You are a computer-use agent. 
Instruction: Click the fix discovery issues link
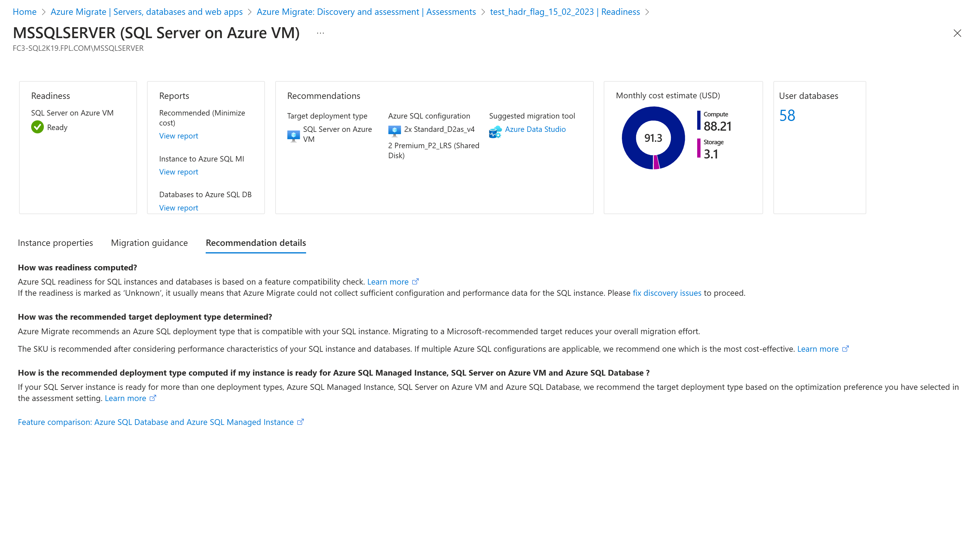click(667, 292)
